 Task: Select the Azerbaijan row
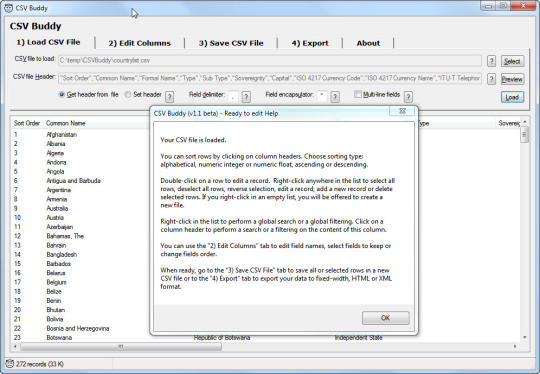[x=60, y=227]
